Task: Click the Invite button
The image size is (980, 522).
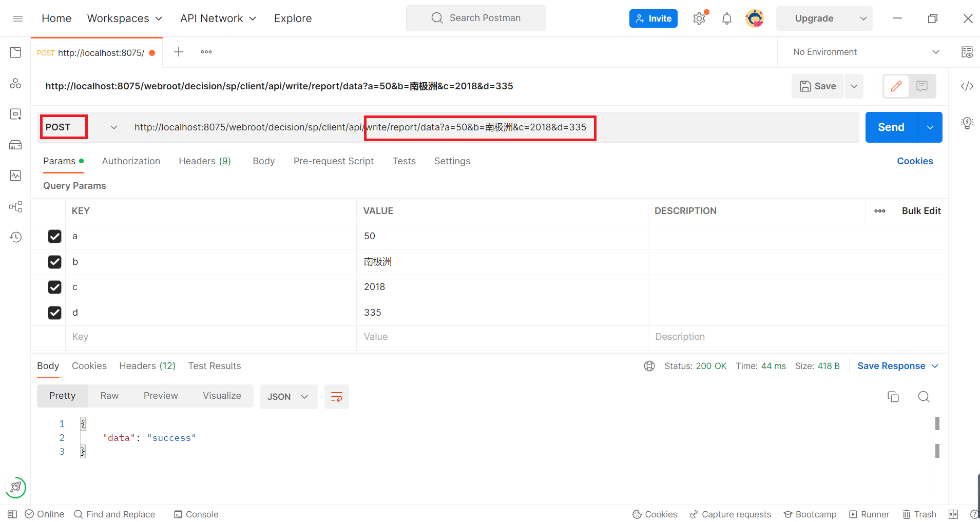Action: click(x=654, y=18)
